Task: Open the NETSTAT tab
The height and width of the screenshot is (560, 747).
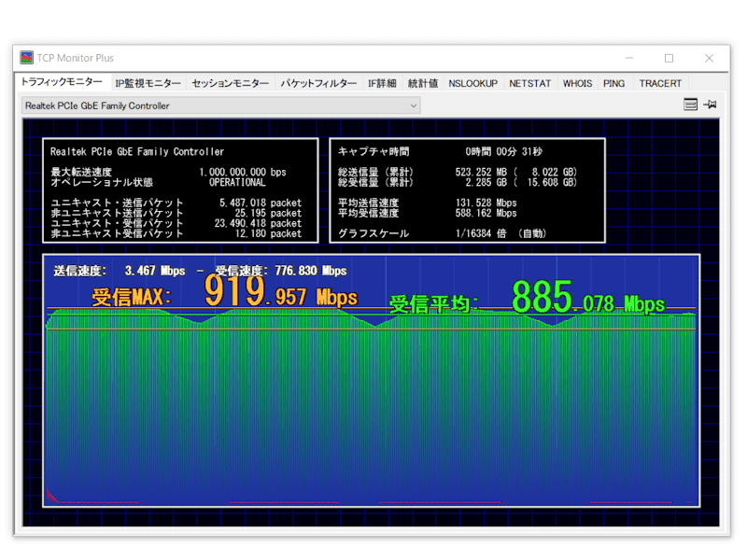Action: [x=529, y=83]
